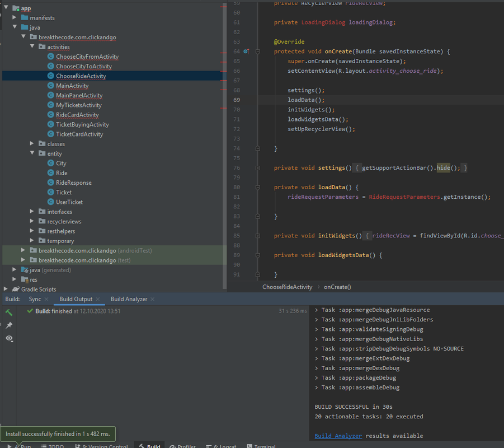Open the Run tool window button
Viewport: 504px width, 448px height.
click(x=19, y=446)
